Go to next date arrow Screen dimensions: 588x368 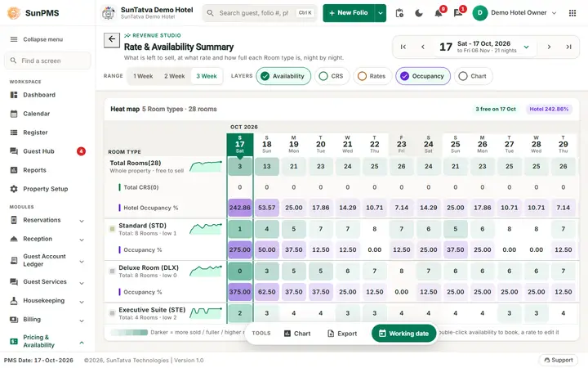pos(549,47)
